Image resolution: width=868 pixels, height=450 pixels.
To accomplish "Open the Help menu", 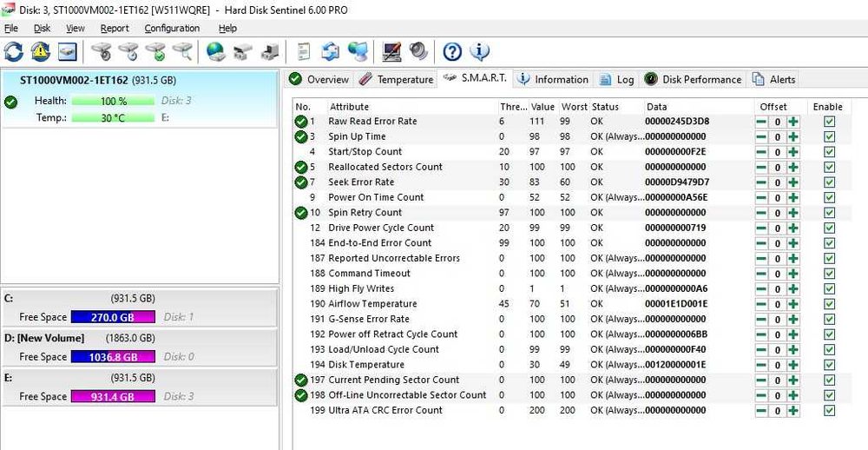I will pos(227,29).
